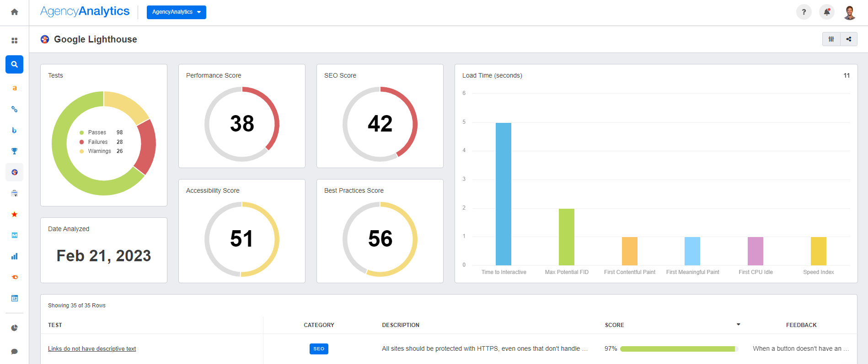Click the SEO category badge
The height and width of the screenshot is (364, 868).
coord(319,349)
